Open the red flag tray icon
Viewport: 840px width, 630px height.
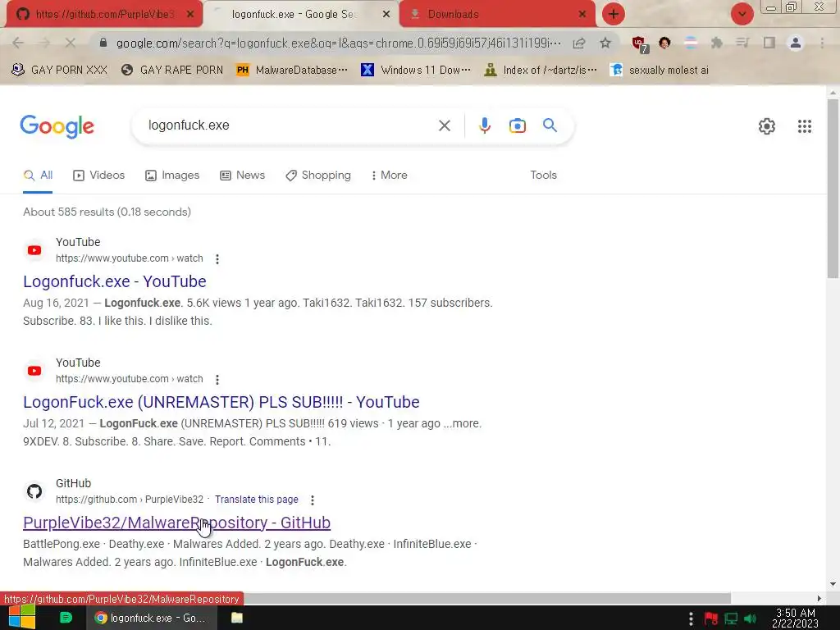(x=711, y=619)
